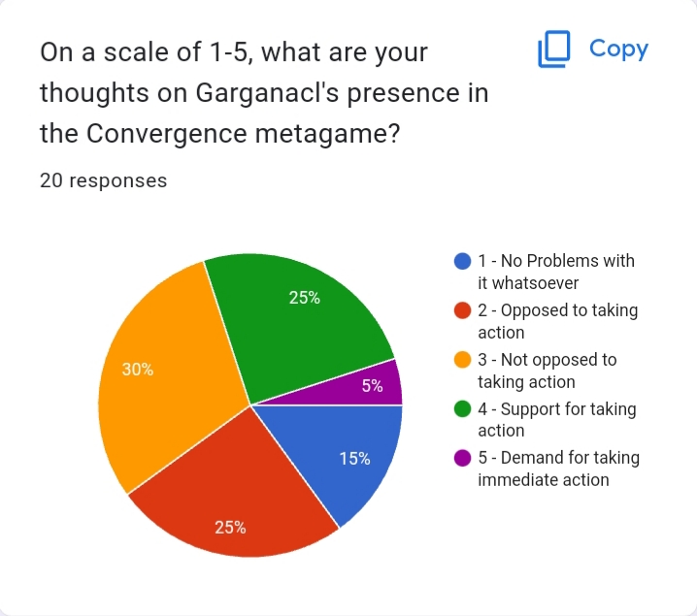Click the Copy chart icon
The height and width of the screenshot is (616, 697).
(554, 49)
